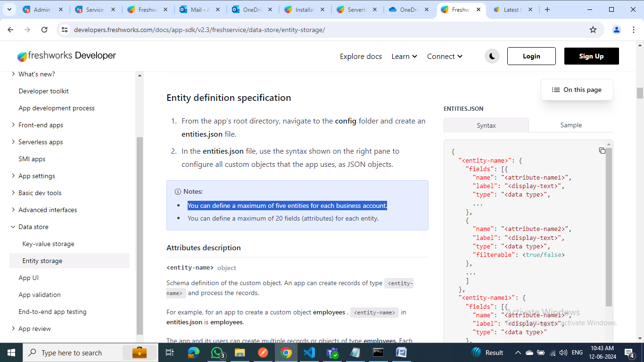Open SMI apps sidebar link
644x362 pixels.
pyautogui.click(x=32, y=159)
